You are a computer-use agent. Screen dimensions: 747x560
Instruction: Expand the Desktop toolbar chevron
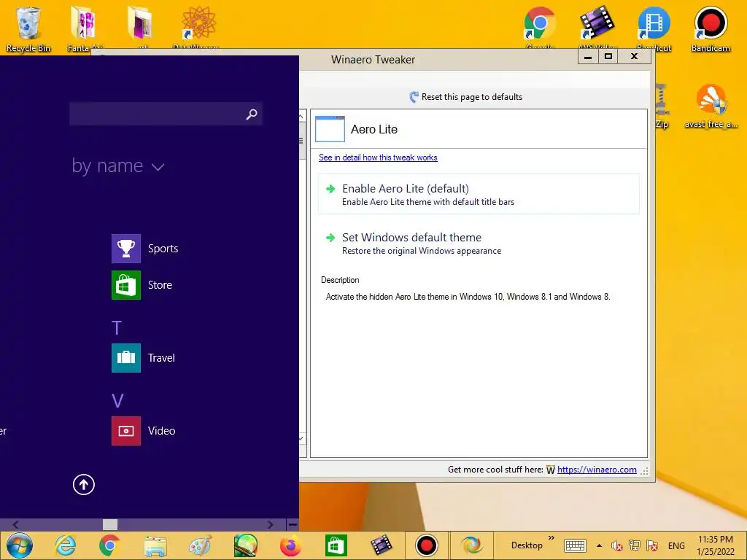551,538
